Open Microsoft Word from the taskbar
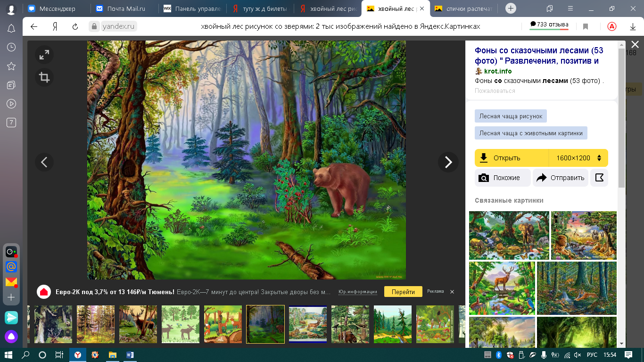 point(131,354)
